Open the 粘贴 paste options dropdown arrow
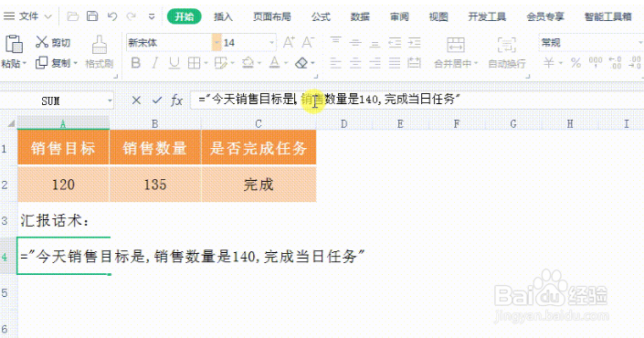644x338 pixels. 25,64
